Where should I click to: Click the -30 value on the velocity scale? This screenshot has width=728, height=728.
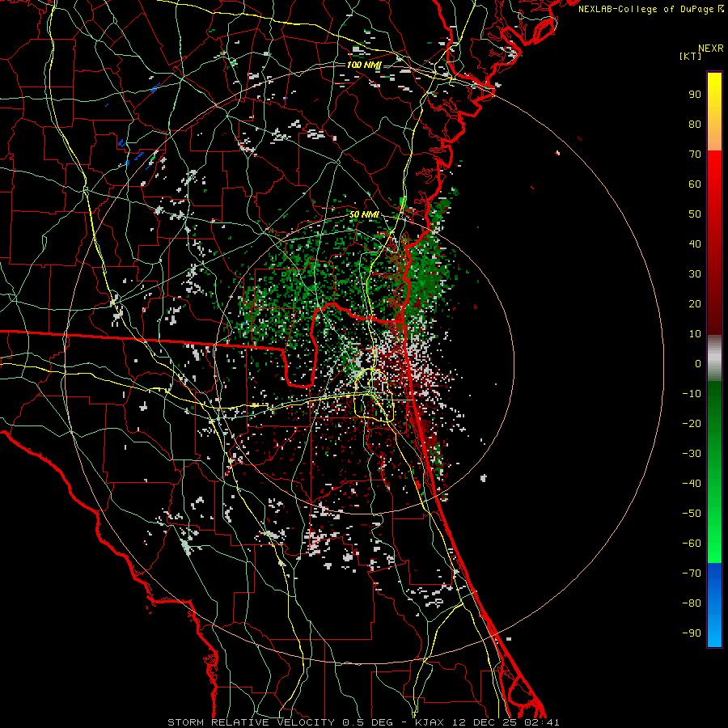click(692, 454)
